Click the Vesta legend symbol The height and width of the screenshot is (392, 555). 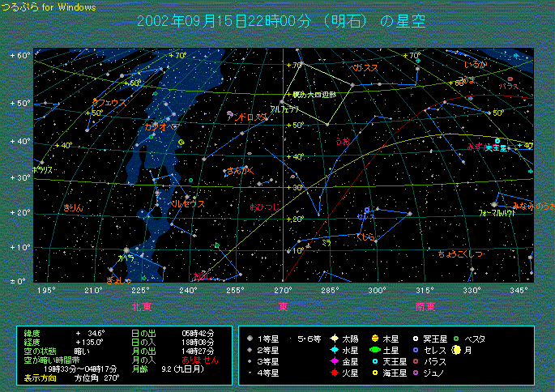coord(456,338)
